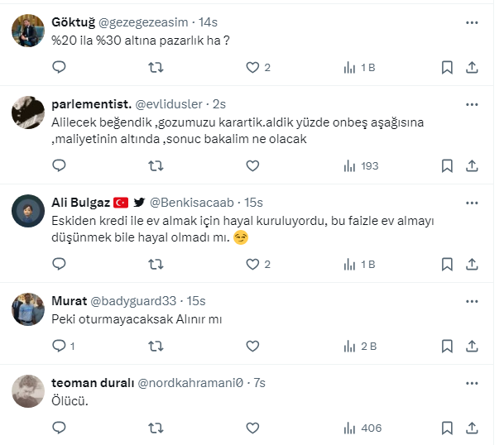
Task: Reply to Göktuğ's tweet
Action: click(59, 67)
